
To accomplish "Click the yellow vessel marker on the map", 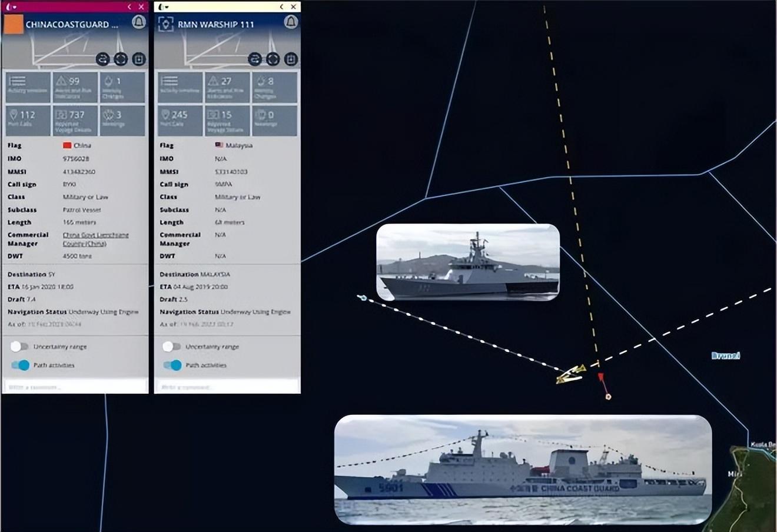I will pyautogui.click(x=570, y=374).
